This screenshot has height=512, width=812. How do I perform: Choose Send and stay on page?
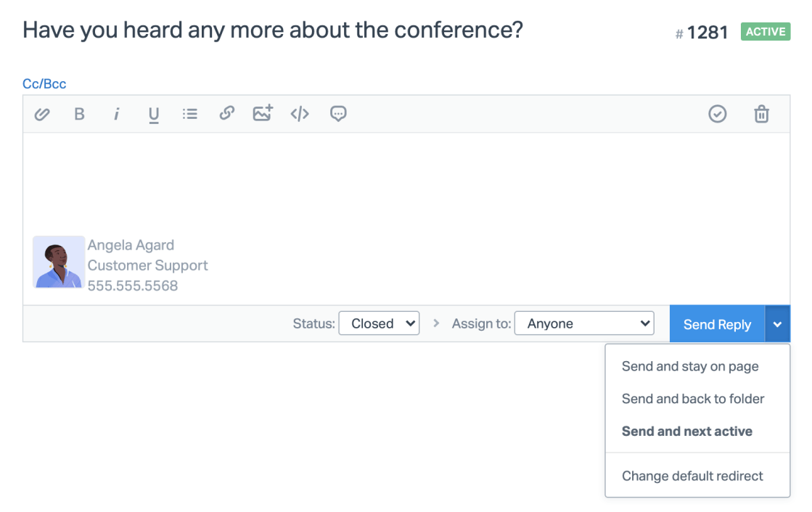pyautogui.click(x=690, y=366)
